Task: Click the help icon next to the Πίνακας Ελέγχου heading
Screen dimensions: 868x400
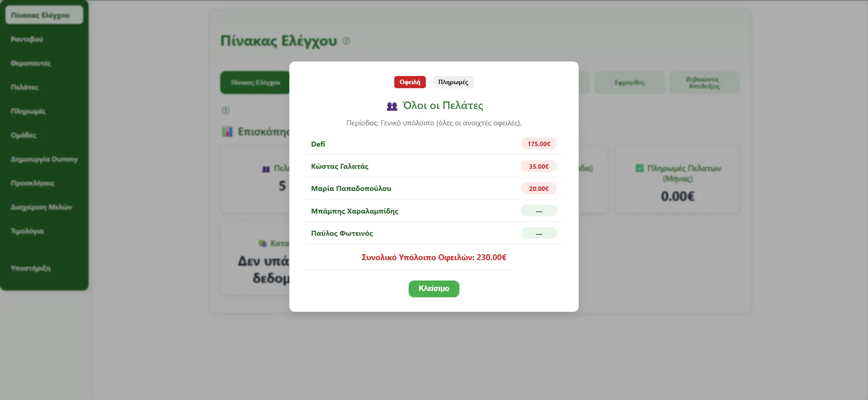Action: click(x=346, y=41)
